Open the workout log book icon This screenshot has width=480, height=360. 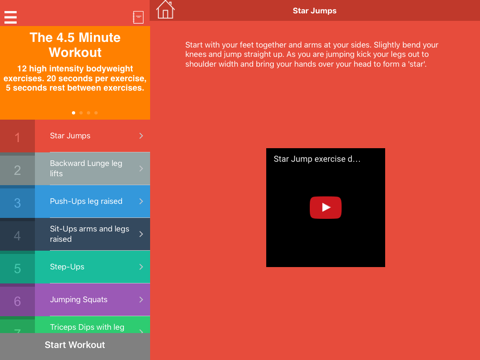(x=138, y=17)
